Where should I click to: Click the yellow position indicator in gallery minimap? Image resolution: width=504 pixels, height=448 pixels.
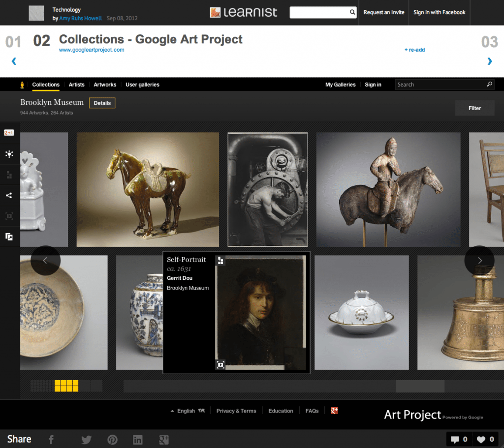tap(66, 386)
